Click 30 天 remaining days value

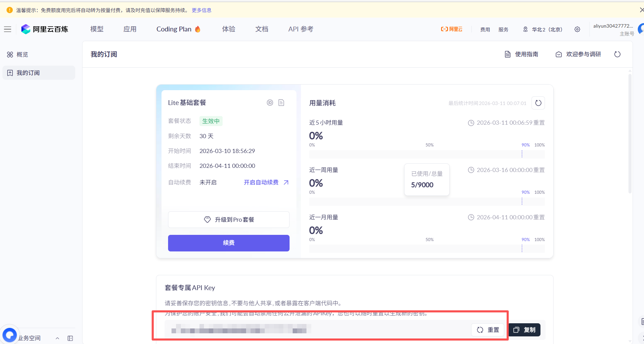coord(206,136)
